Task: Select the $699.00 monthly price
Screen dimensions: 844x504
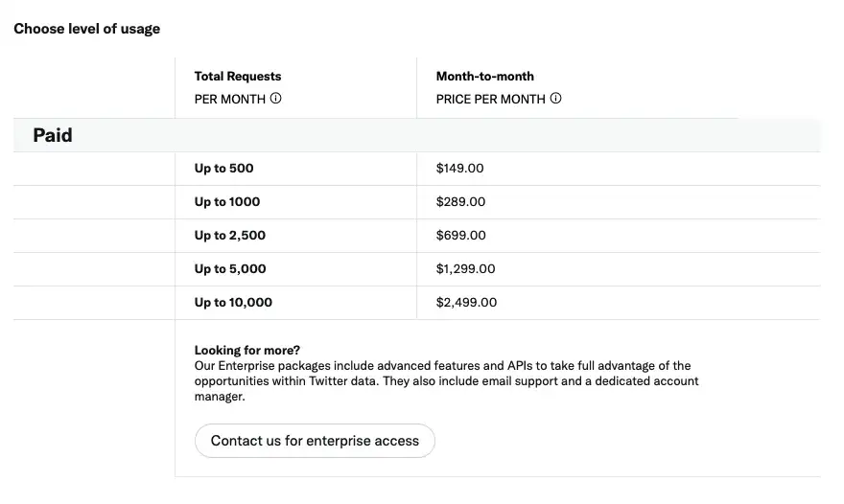Action: tap(461, 236)
